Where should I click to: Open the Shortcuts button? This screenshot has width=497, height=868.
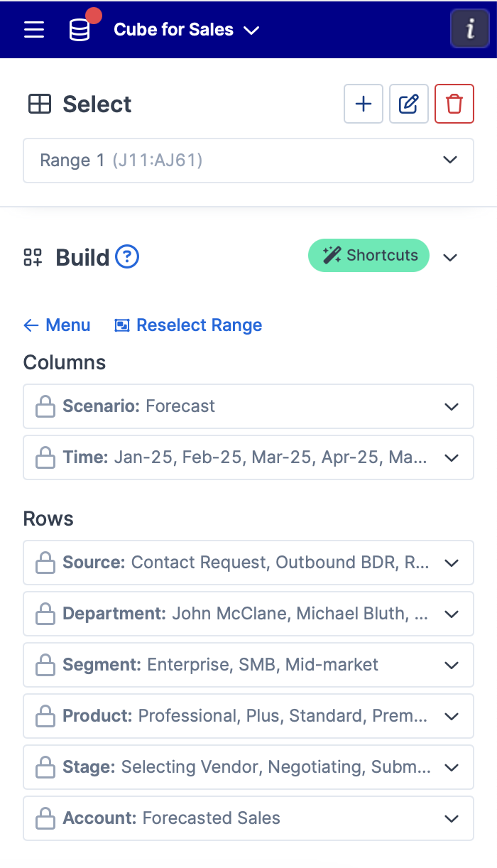click(x=368, y=256)
